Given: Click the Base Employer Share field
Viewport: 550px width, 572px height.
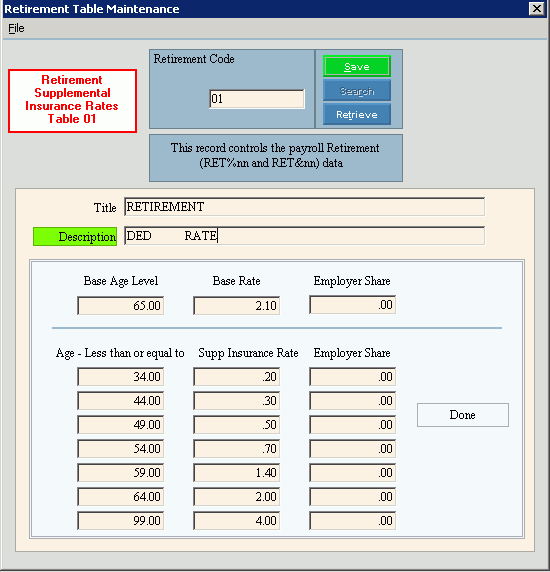Looking at the screenshot, I should pyautogui.click(x=352, y=305).
